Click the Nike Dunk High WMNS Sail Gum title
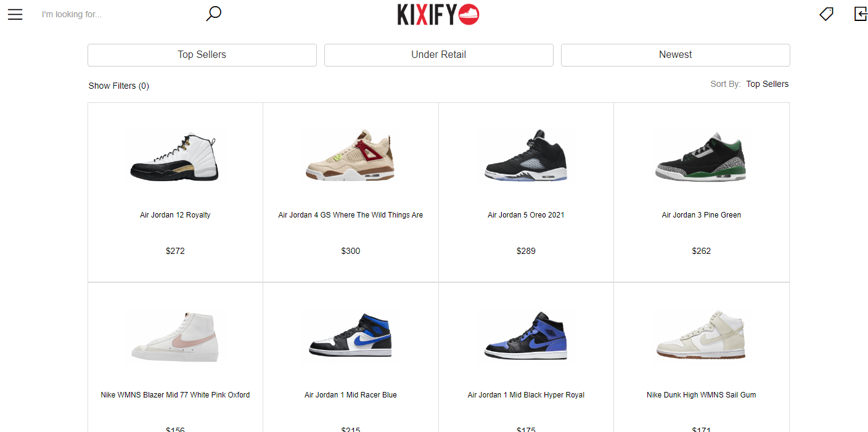The width and height of the screenshot is (868, 432). tap(702, 395)
